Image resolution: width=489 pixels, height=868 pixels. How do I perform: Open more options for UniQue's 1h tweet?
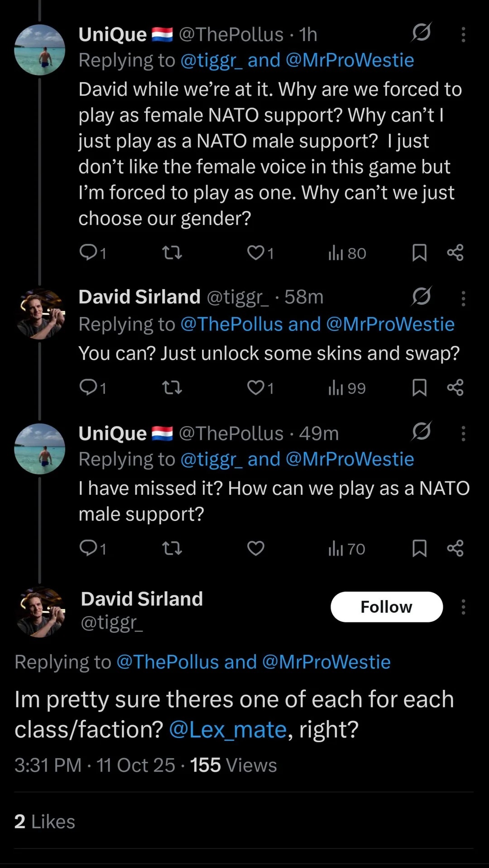(x=463, y=34)
